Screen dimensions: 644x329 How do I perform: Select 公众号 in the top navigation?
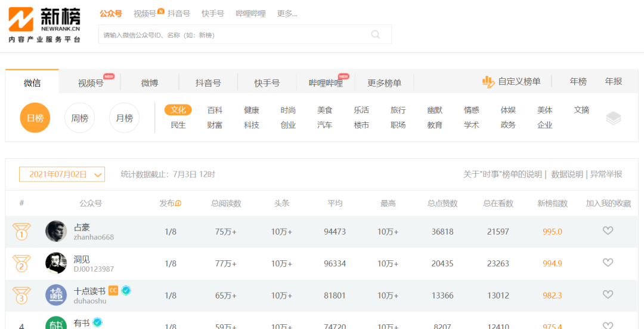pos(110,14)
